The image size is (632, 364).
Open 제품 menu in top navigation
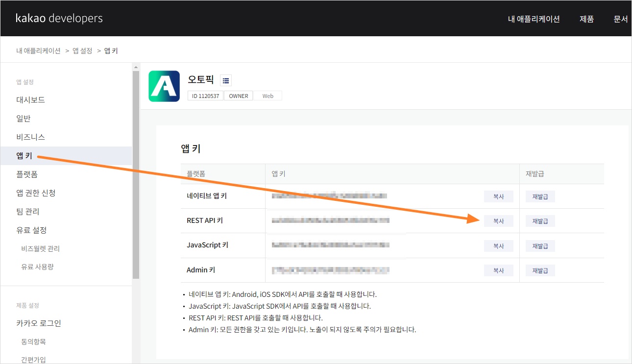586,19
